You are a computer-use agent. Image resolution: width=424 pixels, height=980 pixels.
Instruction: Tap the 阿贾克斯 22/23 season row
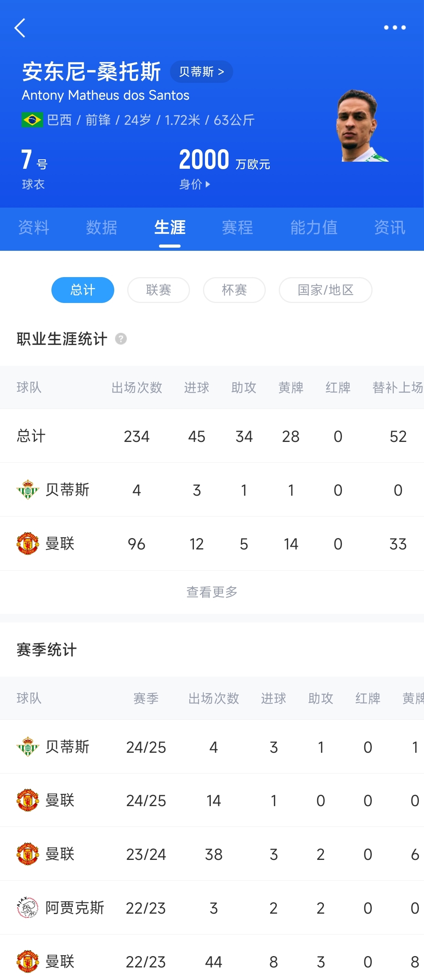coord(212,908)
